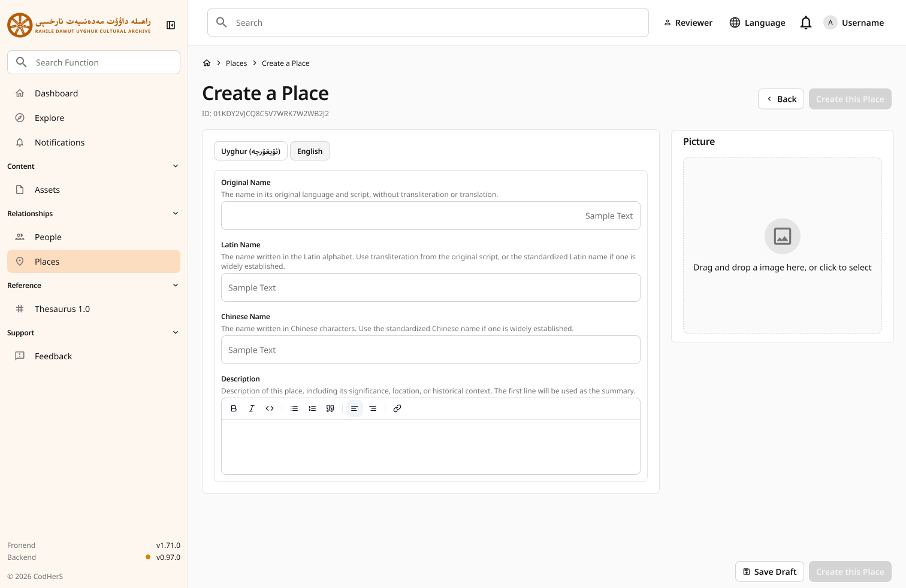Toggle bold formatting in the description editor
906x588 pixels.
point(234,408)
